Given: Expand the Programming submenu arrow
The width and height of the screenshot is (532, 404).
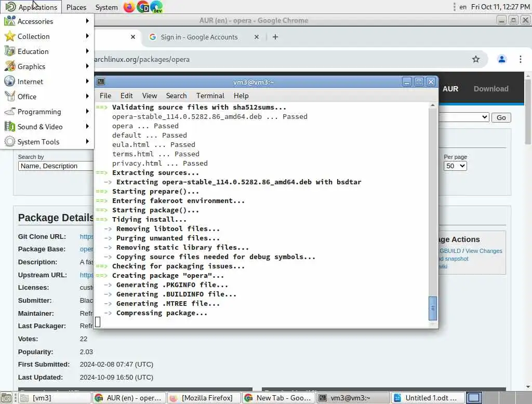Looking at the screenshot, I should coord(87,111).
